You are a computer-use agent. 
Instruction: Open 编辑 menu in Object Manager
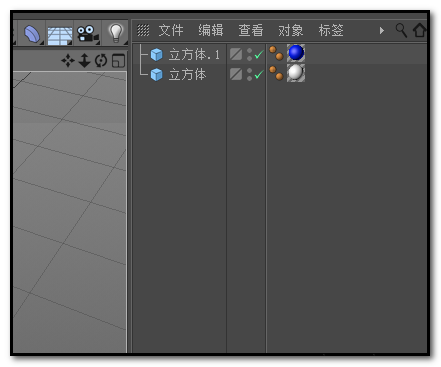point(211,30)
